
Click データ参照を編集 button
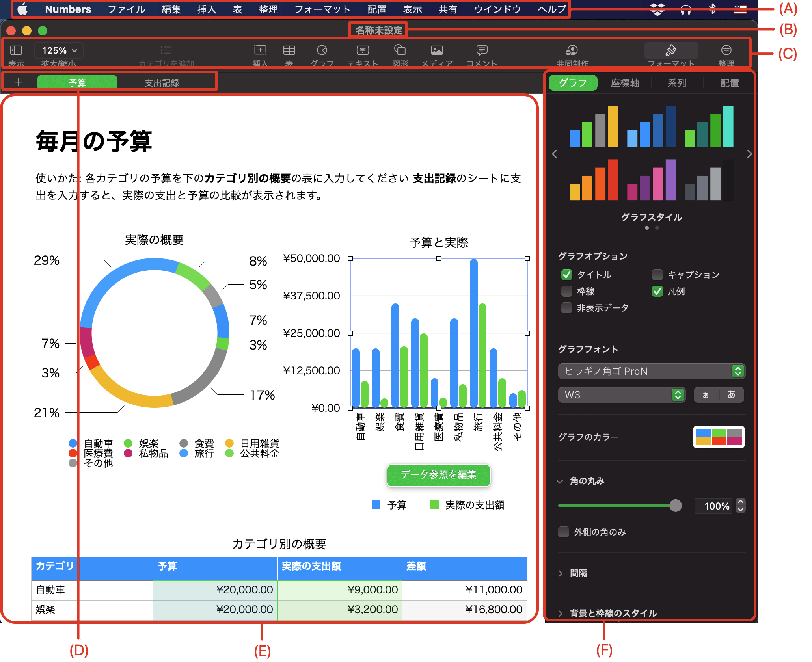[x=438, y=475]
